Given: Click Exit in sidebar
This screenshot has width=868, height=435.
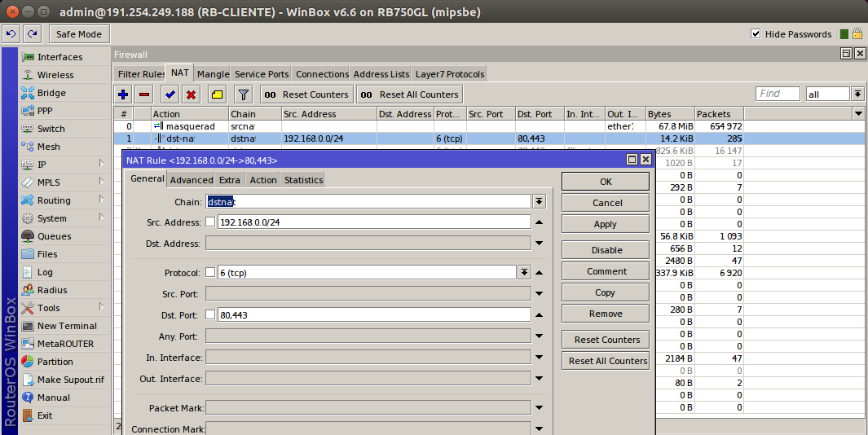Looking at the screenshot, I should click(64, 415).
